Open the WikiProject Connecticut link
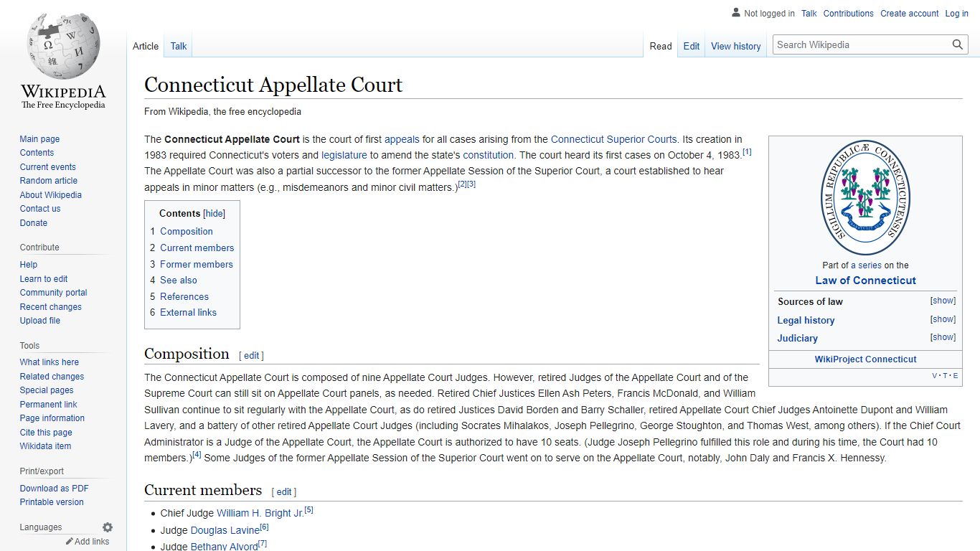The width and height of the screenshot is (980, 551). pyautogui.click(x=865, y=359)
